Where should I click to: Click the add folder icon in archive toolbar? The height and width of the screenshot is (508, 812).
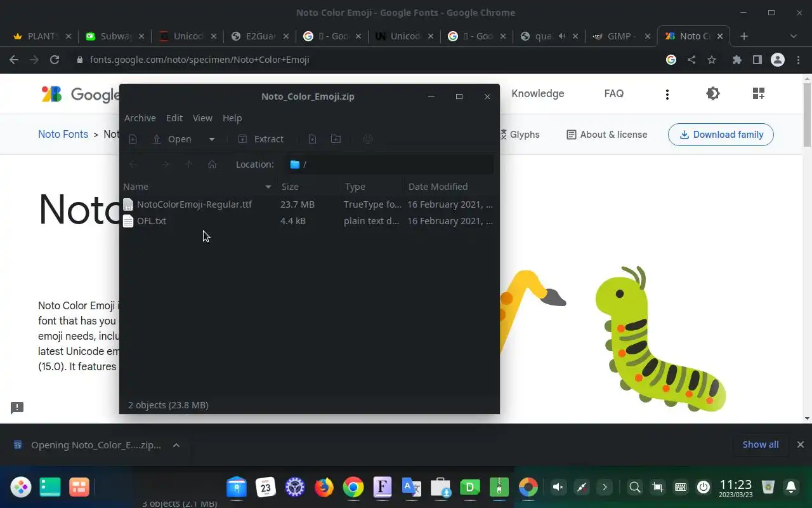click(x=336, y=139)
